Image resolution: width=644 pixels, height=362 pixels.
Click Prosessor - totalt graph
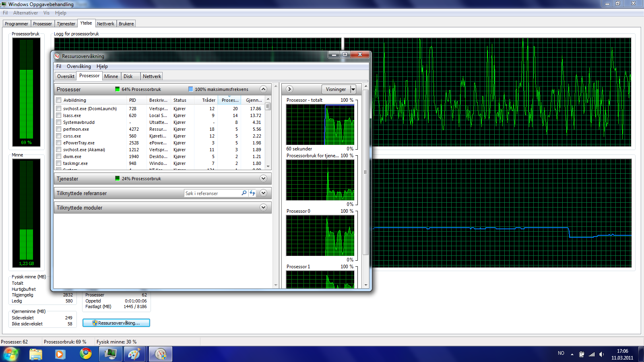tap(320, 125)
